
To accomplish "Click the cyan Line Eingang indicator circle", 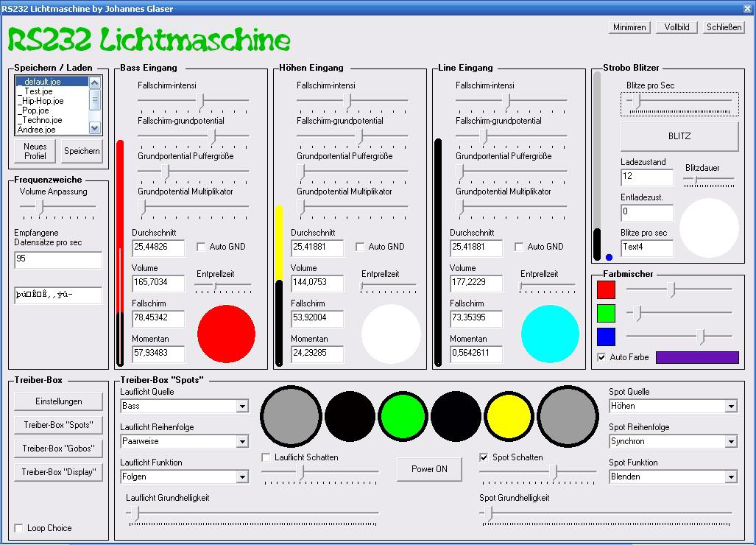I will point(550,334).
